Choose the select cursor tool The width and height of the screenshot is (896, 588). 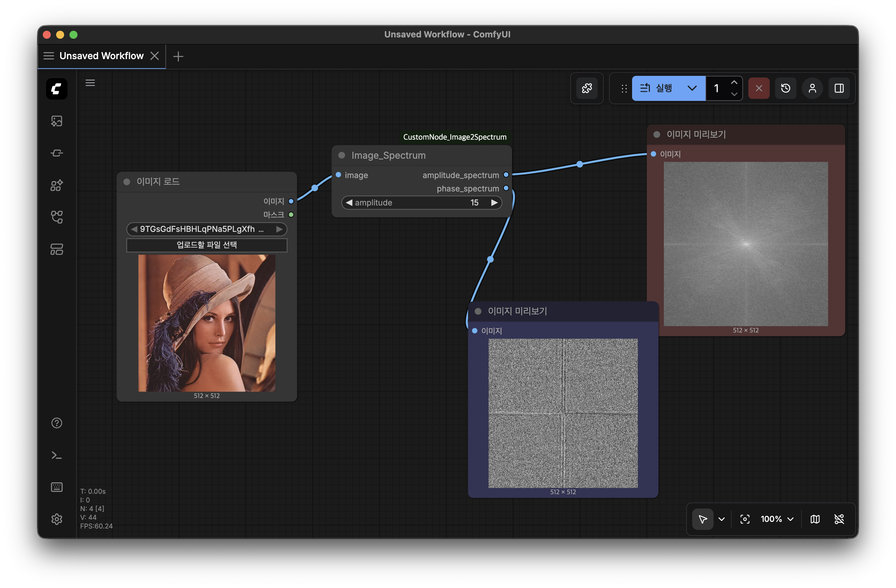[703, 519]
